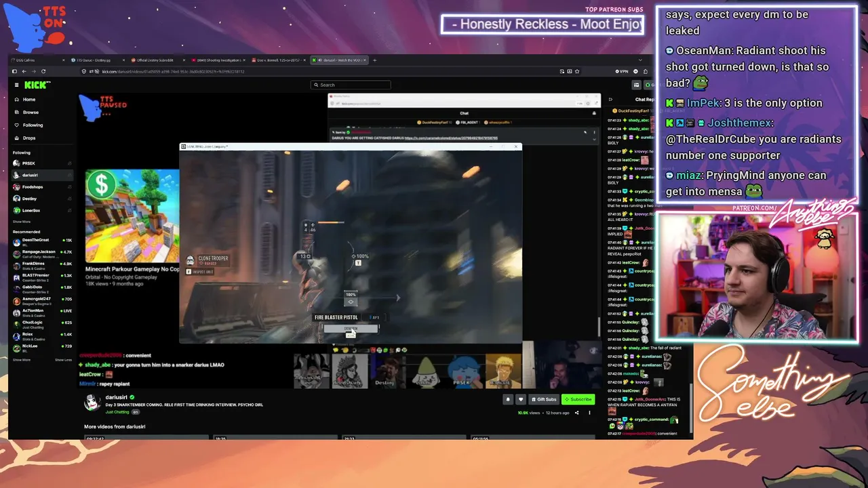Open GabbiDoto recommended channel

pyautogui.click(x=42, y=288)
